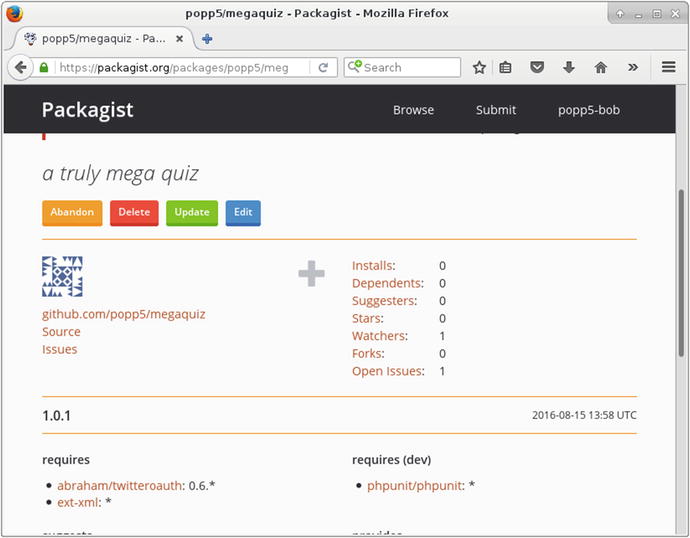Open the downloads arrow icon

[569, 68]
